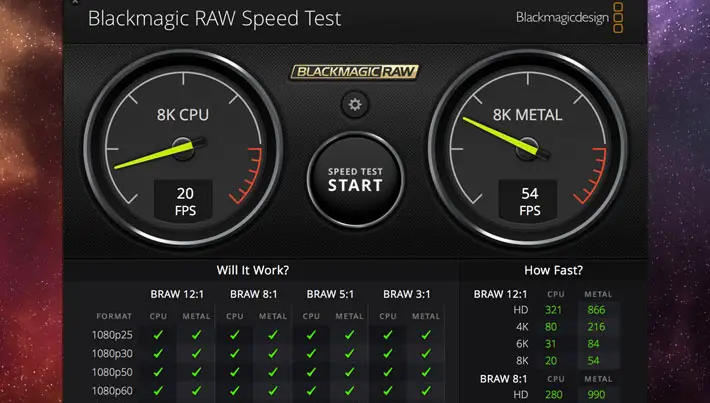Click the Will It Work? heading
Screen dimensions: 710x403
(x=253, y=270)
